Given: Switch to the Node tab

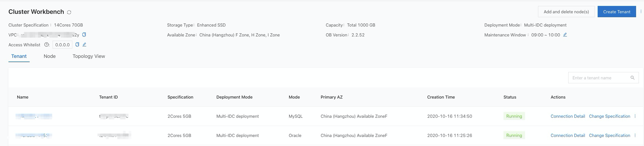Looking at the screenshot, I should [50, 56].
